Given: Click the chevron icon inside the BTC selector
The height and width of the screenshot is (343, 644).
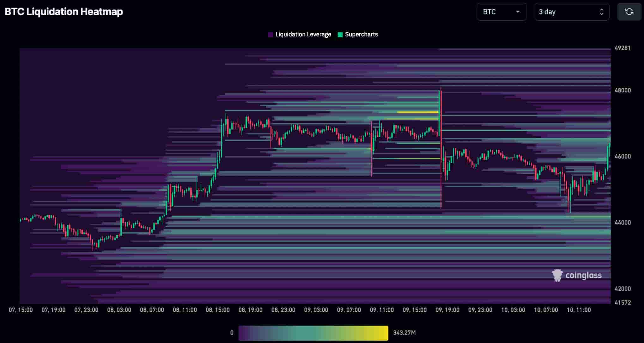Looking at the screenshot, I should click(518, 12).
